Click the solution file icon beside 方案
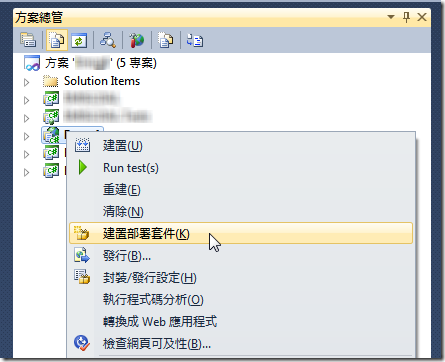Image resolution: width=445 pixels, height=362 pixels. coord(32,63)
